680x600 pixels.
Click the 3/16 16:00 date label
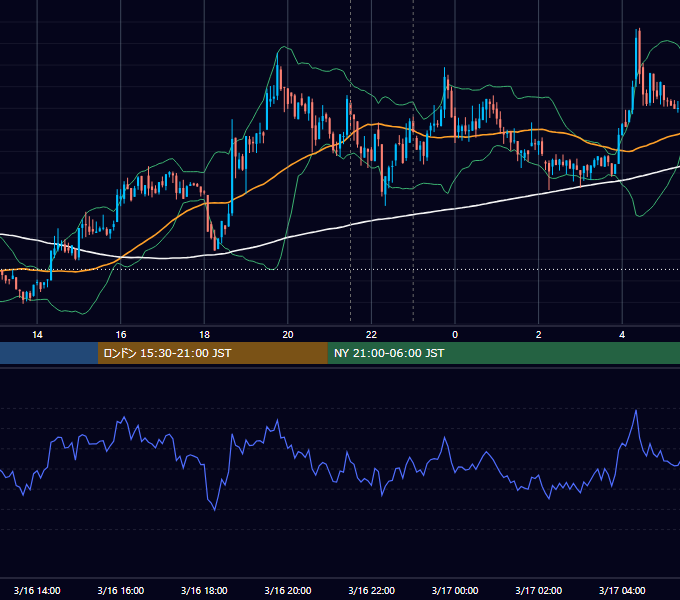[x=121, y=590]
